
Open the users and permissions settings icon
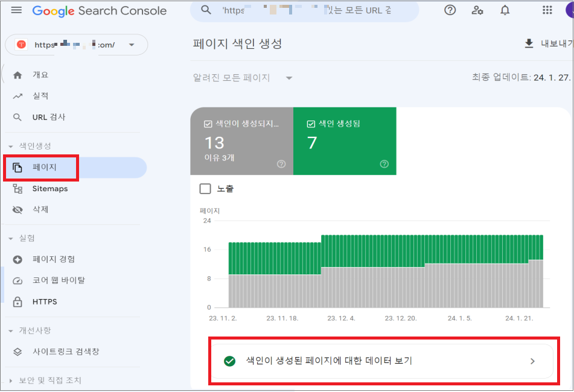tap(477, 10)
